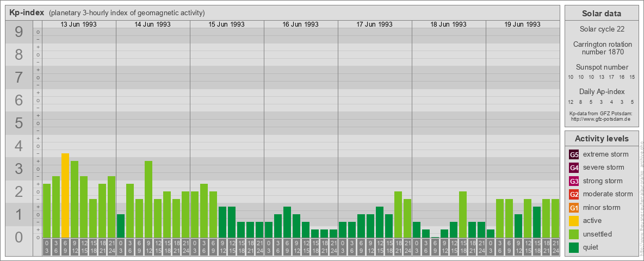Image resolution: width=644 pixels, height=261 pixels.
Task: Select the 13 Jun 1993 date header
Action: [79, 24]
